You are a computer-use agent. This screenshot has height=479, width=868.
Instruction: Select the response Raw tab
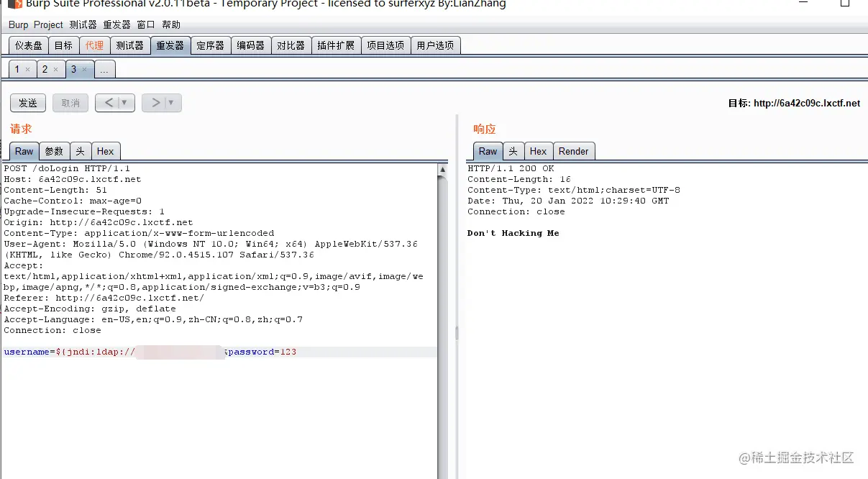488,151
